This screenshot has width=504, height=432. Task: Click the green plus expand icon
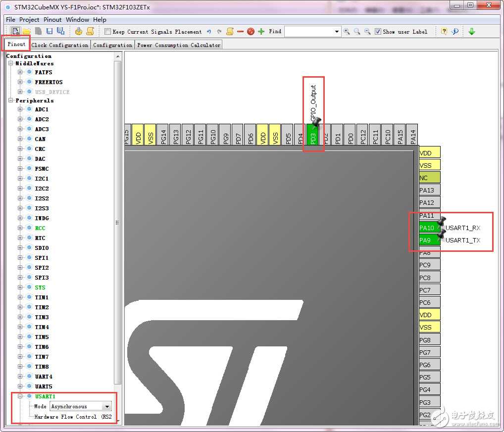point(261,32)
